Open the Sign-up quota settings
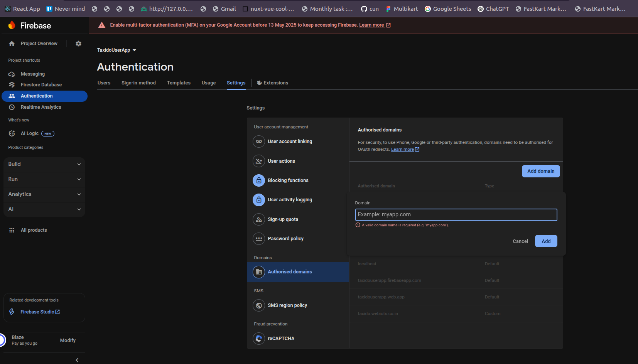Image resolution: width=638 pixels, height=364 pixels. (x=283, y=219)
